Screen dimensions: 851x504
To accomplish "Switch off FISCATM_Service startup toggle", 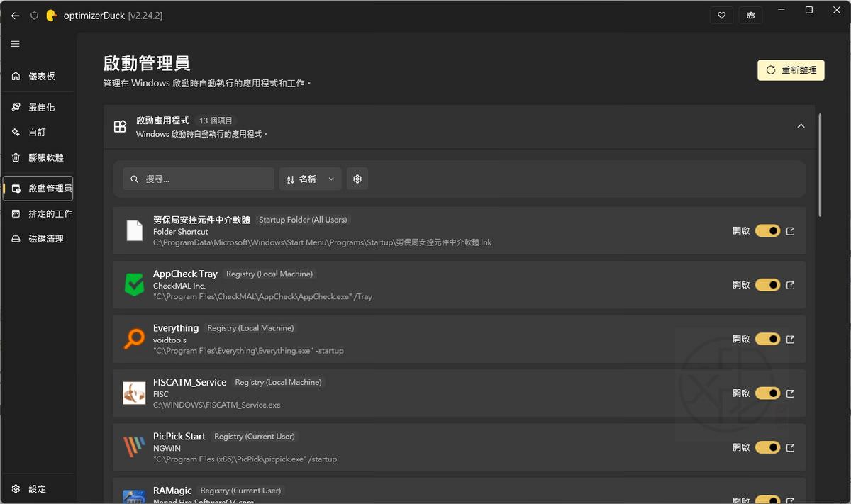I will click(x=767, y=393).
